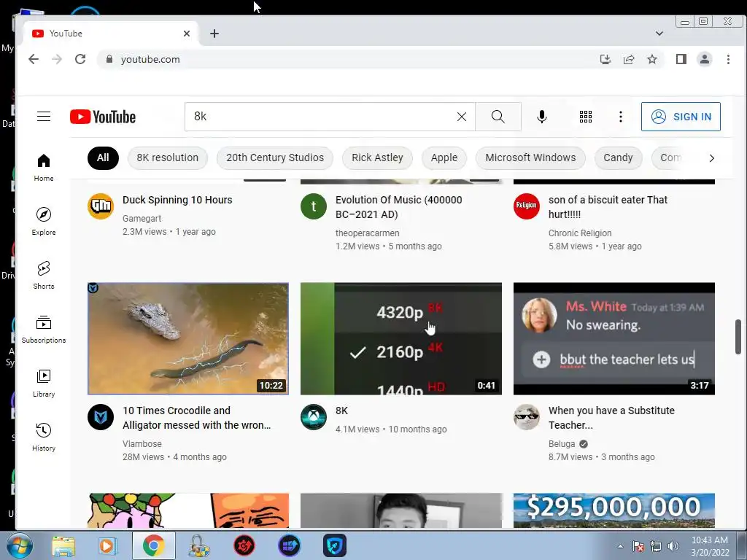Visit the Chronic Religion channel name
747x560 pixels.
coord(580,233)
